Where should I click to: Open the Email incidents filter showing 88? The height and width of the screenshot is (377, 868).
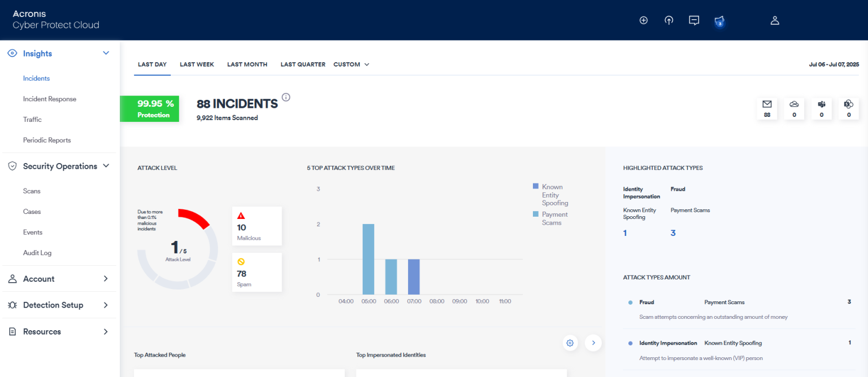click(767, 108)
